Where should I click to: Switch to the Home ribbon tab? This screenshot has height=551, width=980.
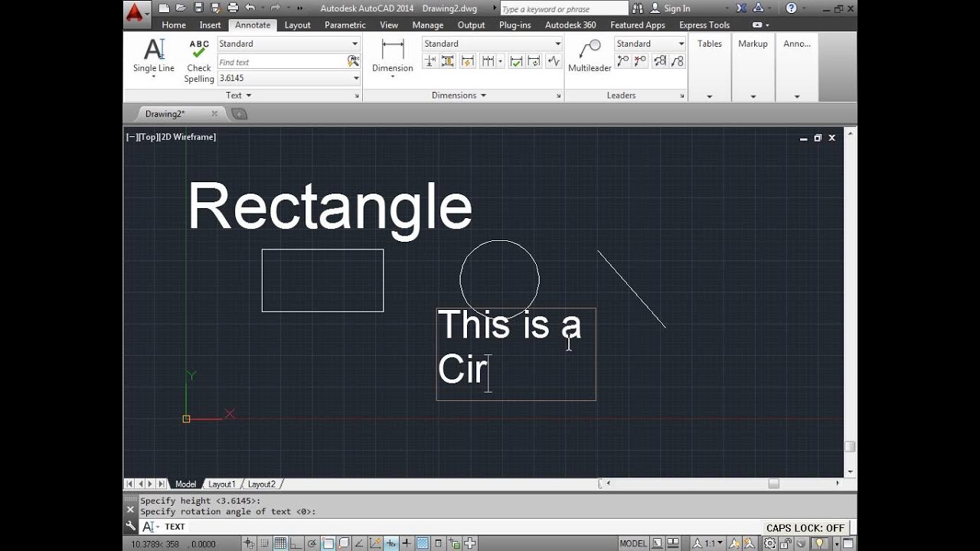click(174, 24)
